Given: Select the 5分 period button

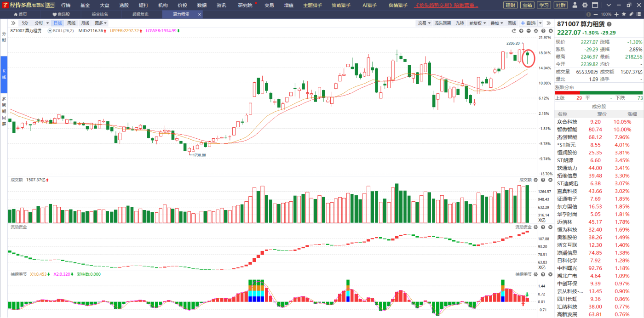Looking at the screenshot, I should [25, 23].
